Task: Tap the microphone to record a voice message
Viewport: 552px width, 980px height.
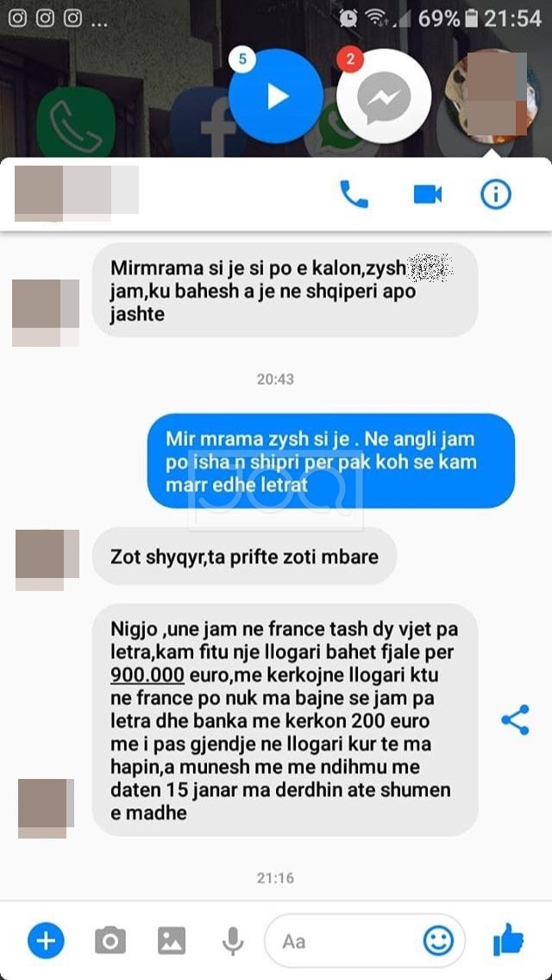Action: point(233,940)
